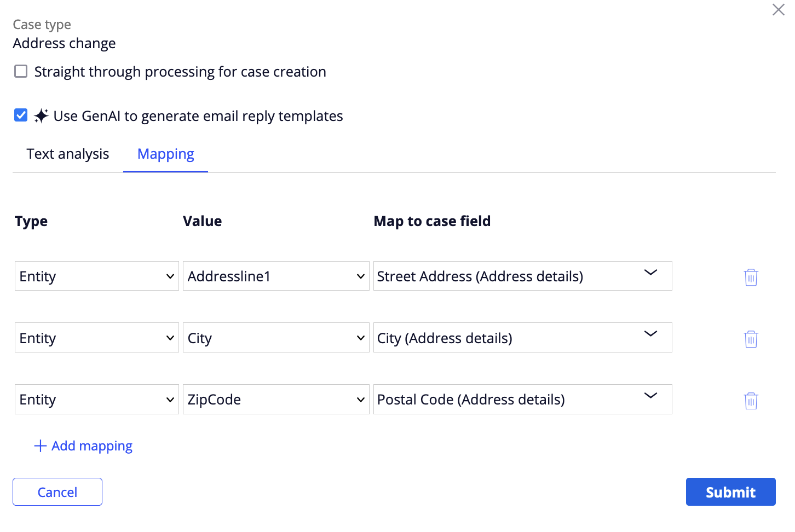
Task: Switch to the Text analysis tab
Action: [x=68, y=154]
